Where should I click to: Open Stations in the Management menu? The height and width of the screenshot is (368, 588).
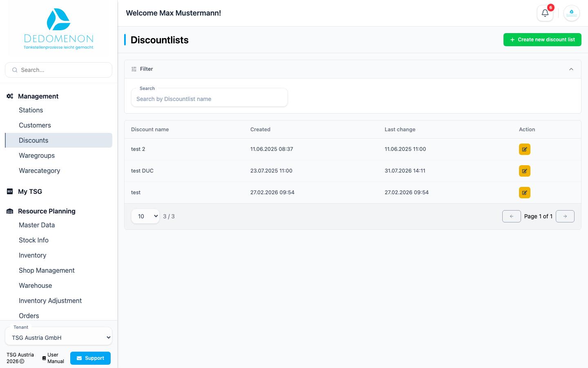point(31,110)
